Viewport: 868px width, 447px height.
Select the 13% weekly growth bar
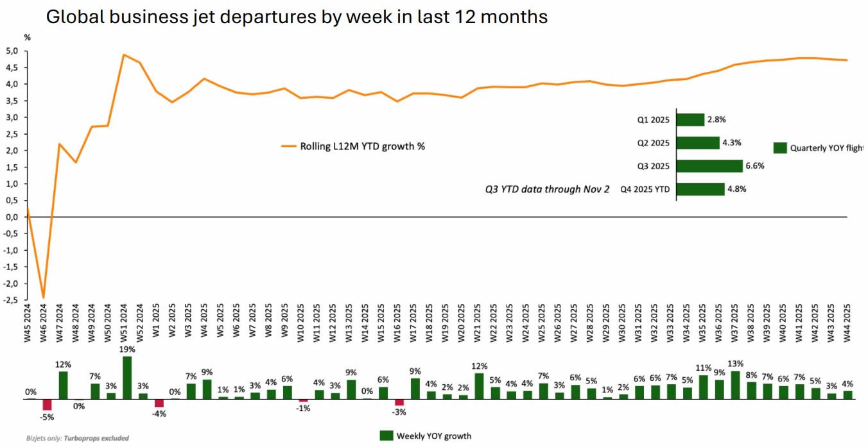coord(736,385)
